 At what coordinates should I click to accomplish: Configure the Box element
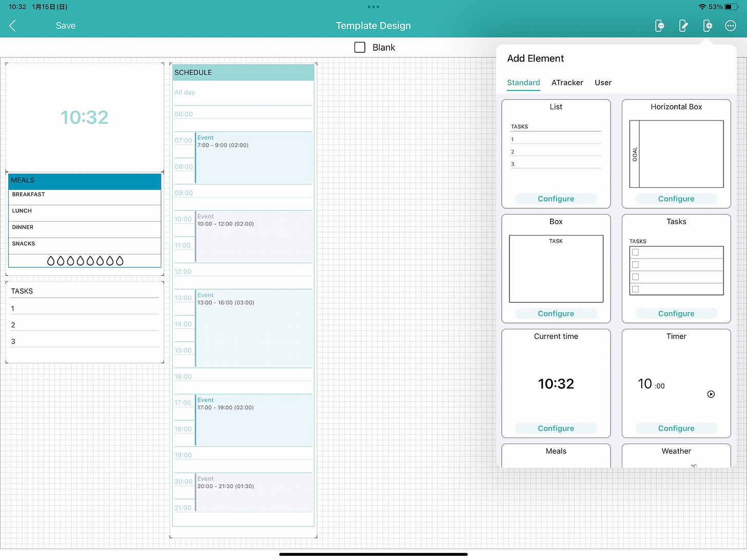tap(556, 313)
